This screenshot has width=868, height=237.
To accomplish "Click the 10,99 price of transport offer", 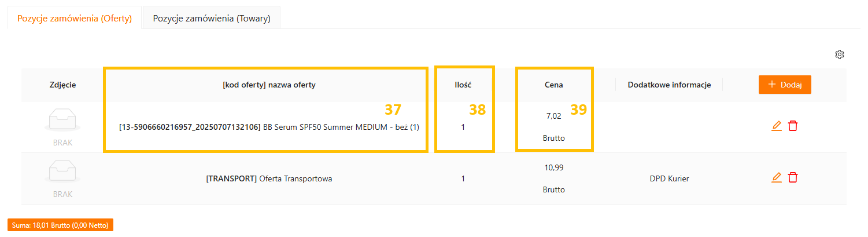I will (553, 167).
